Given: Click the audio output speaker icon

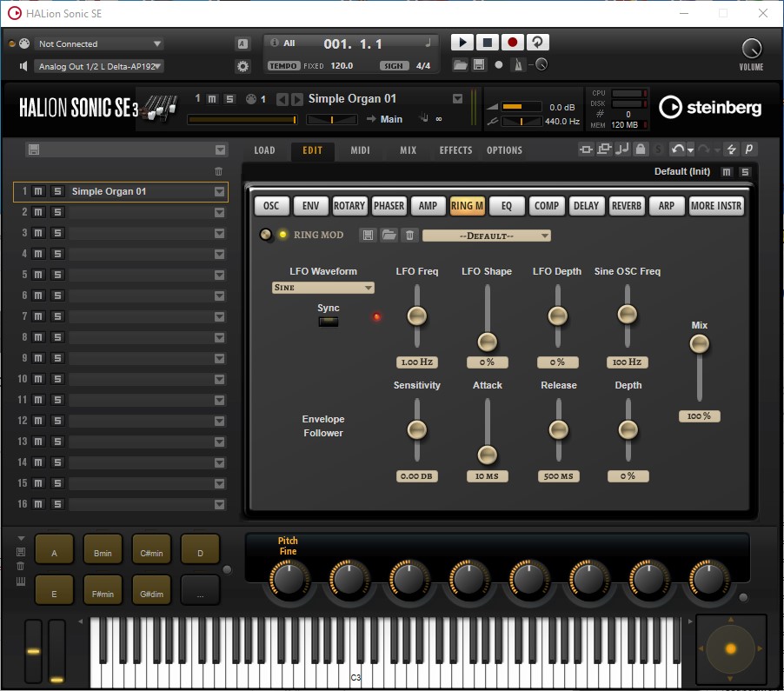Looking at the screenshot, I should (x=23, y=66).
